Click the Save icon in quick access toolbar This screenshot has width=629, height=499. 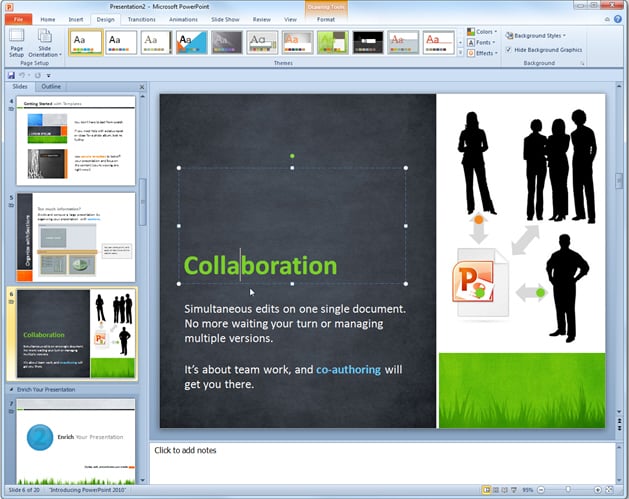point(11,75)
